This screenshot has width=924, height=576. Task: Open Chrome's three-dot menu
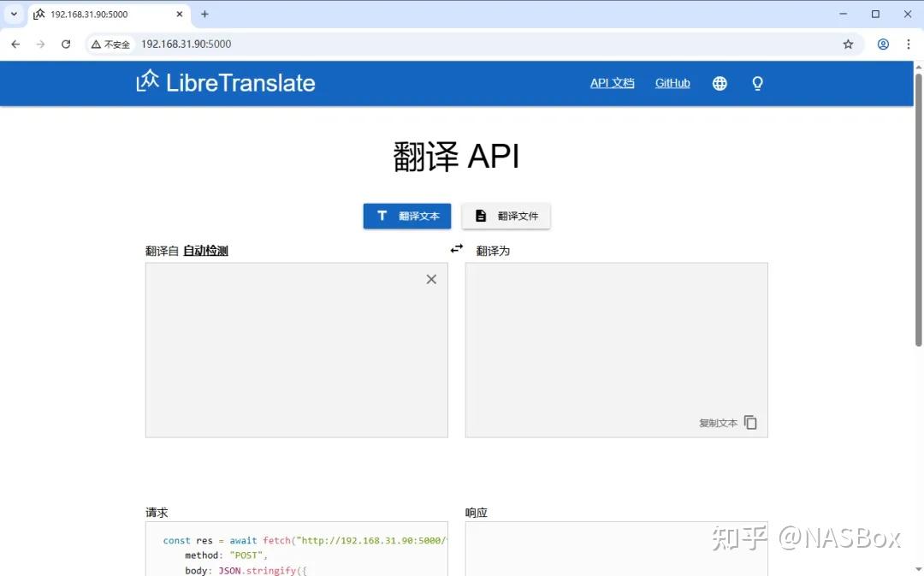point(909,44)
